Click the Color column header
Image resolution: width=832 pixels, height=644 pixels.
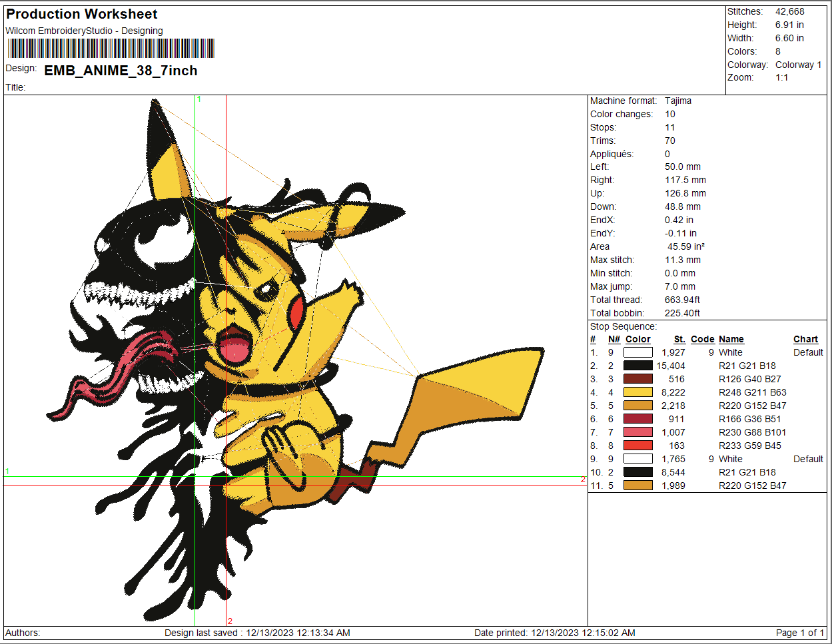(x=637, y=339)
